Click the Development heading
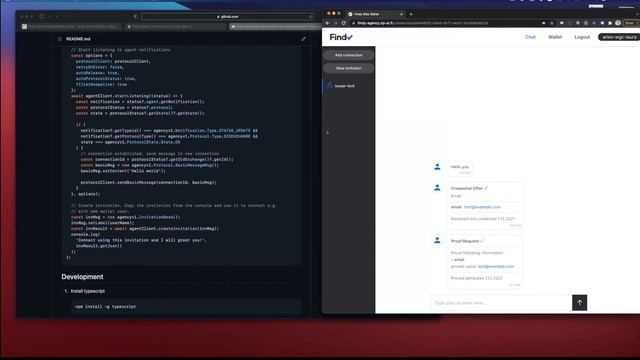This screenshot has height=360, width=640. (82, 277)
